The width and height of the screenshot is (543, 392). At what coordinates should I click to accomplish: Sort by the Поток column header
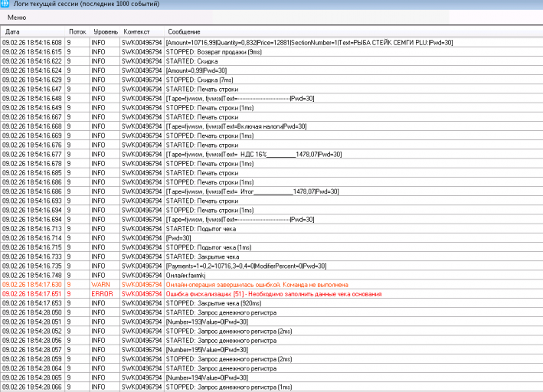click(x=77, y=32)
